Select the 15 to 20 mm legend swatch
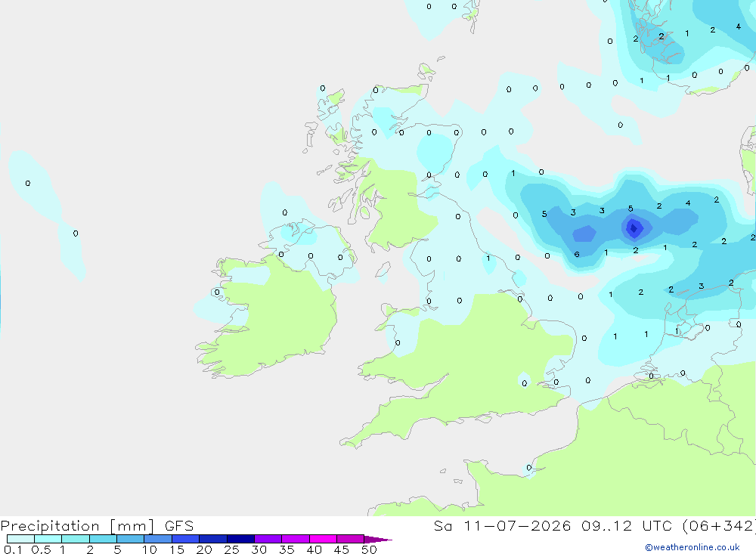756x554 pixels. (x=186, y=539)
